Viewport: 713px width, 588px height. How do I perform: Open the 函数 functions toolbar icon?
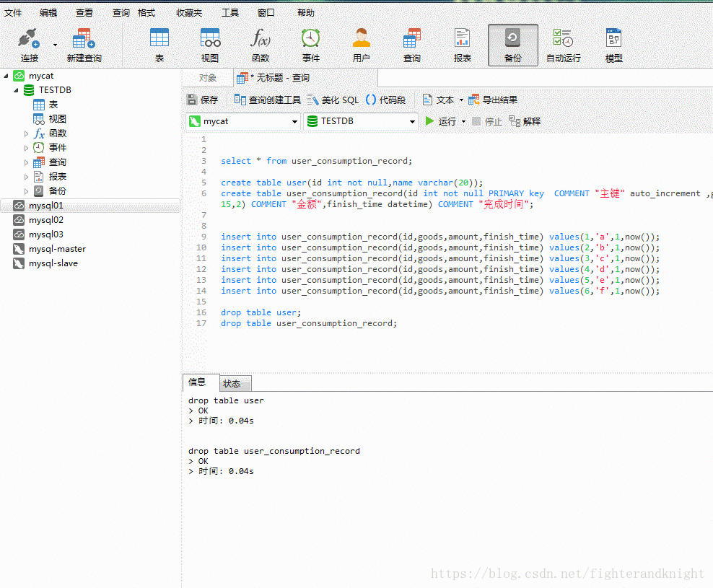[261, 38]
